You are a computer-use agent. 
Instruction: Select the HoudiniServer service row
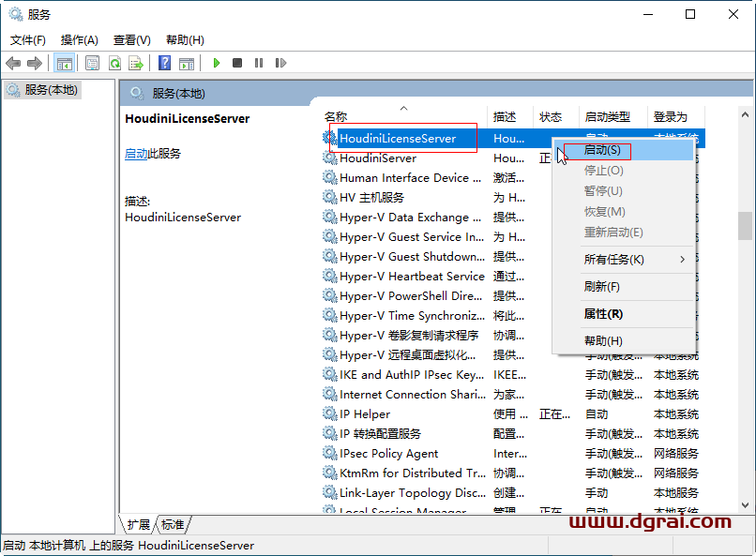(513, 158)
